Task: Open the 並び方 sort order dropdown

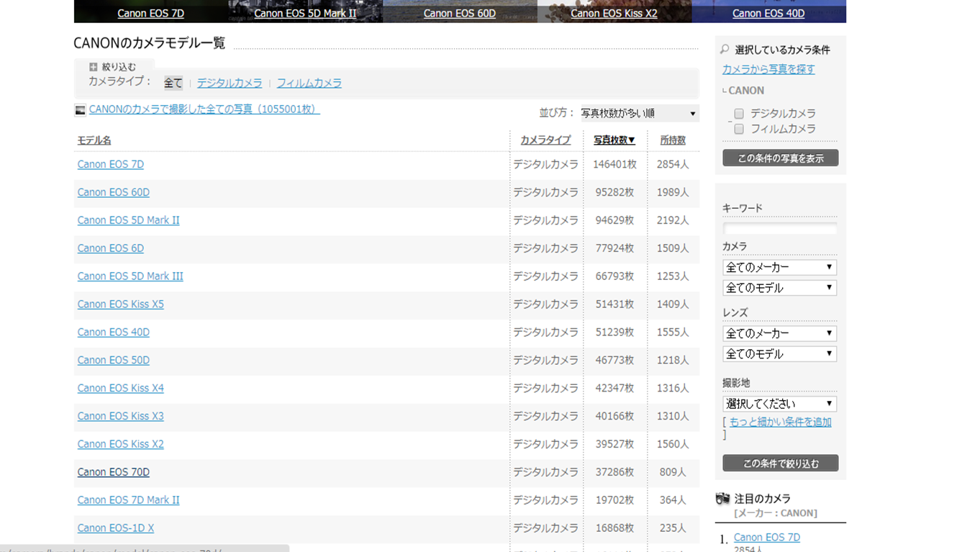Action: tap(638, 113)
